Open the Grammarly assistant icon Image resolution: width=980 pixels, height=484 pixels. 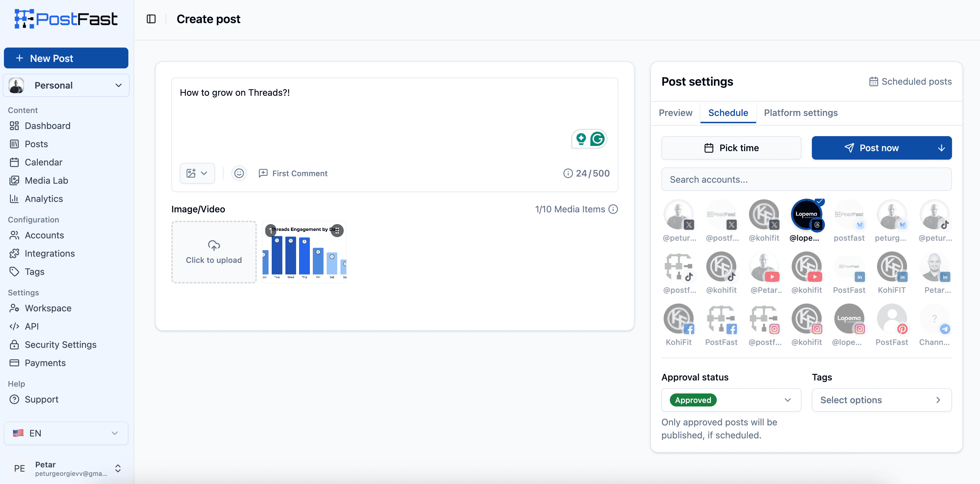click(x=598, y=139)
